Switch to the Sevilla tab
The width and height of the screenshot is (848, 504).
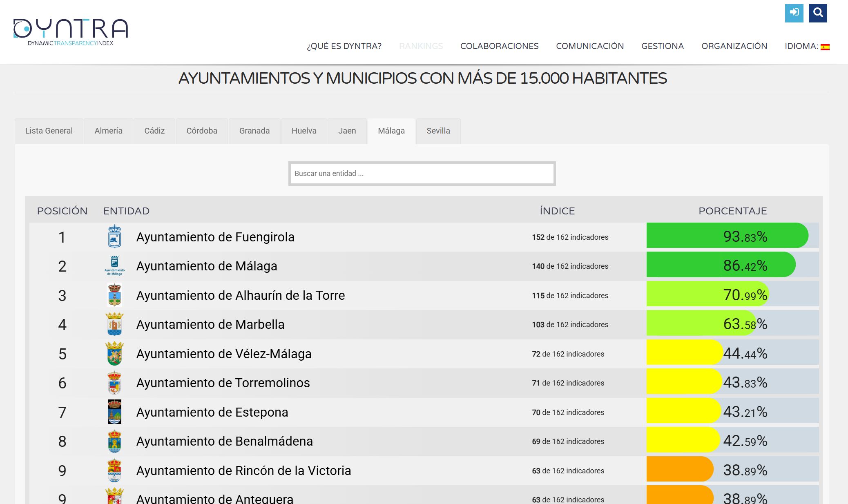[438, 131]
